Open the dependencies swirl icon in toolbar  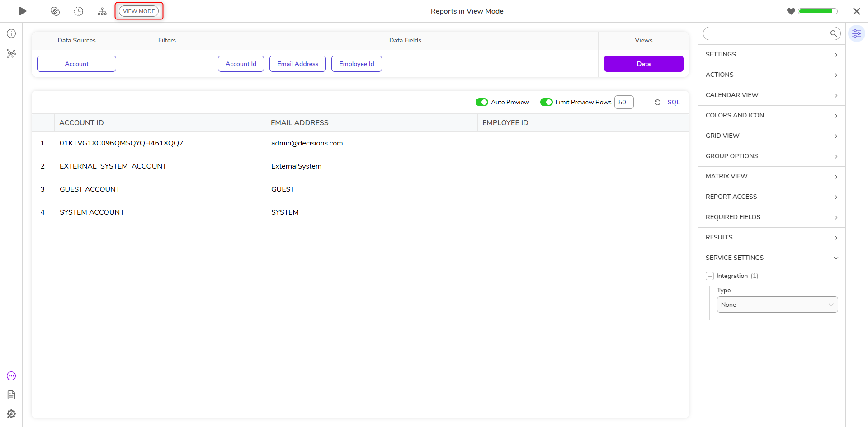tap(55, 11)
